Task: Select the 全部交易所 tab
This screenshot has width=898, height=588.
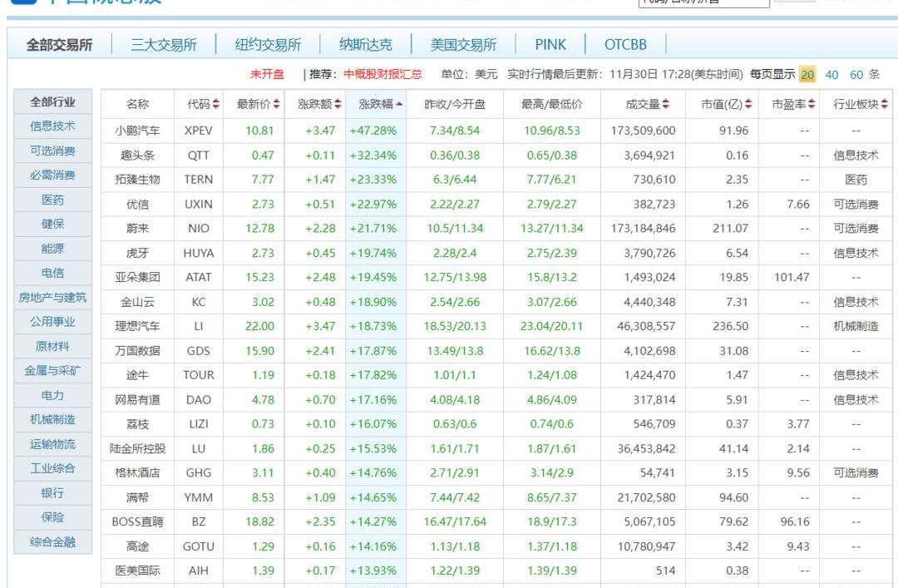Action: (x=60, y=45)
